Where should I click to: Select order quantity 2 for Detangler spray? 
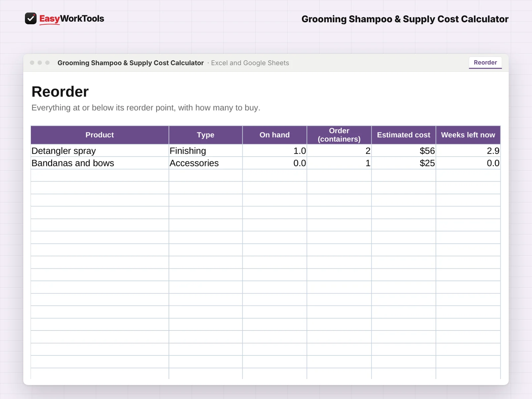(x=339, y=151)
